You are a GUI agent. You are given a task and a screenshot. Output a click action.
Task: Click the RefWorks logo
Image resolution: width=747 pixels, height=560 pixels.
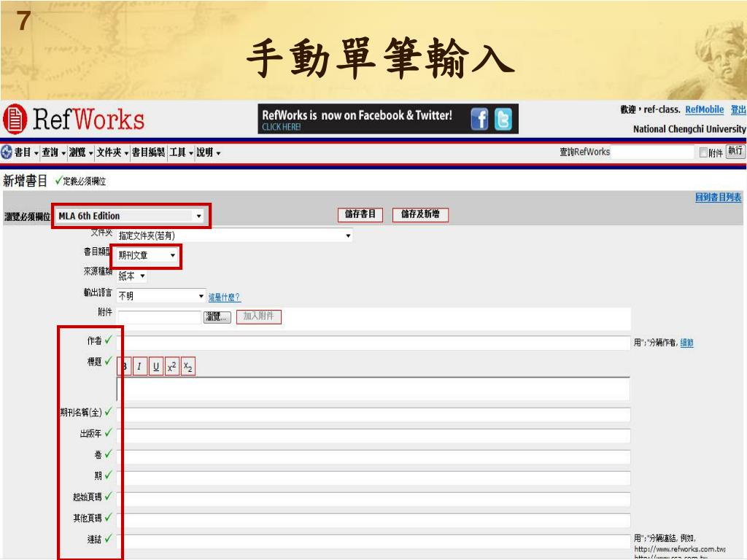(74, 119)
